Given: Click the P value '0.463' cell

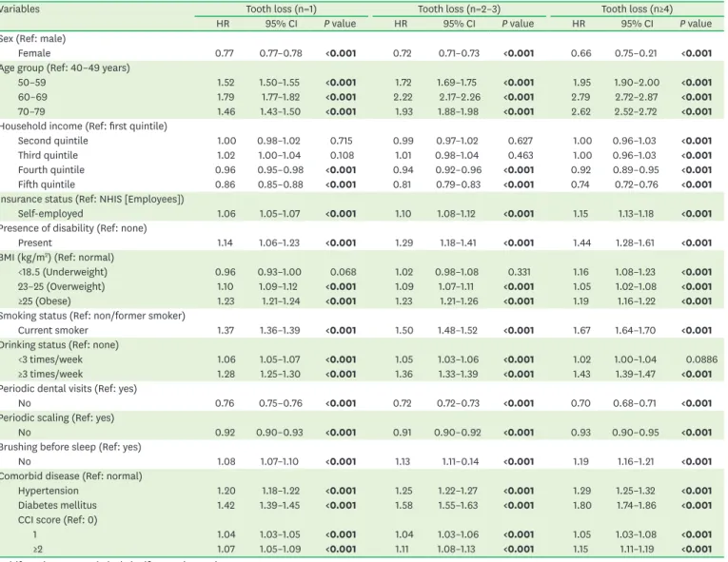Looking at the screenshot, I should click(521, 155).
